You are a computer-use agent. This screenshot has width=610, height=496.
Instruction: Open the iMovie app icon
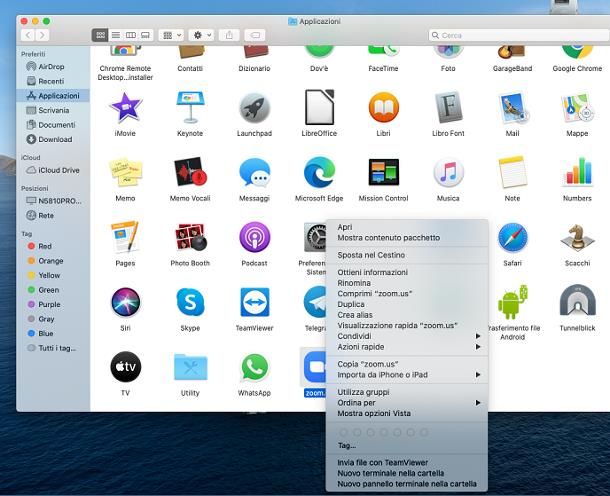125,107
